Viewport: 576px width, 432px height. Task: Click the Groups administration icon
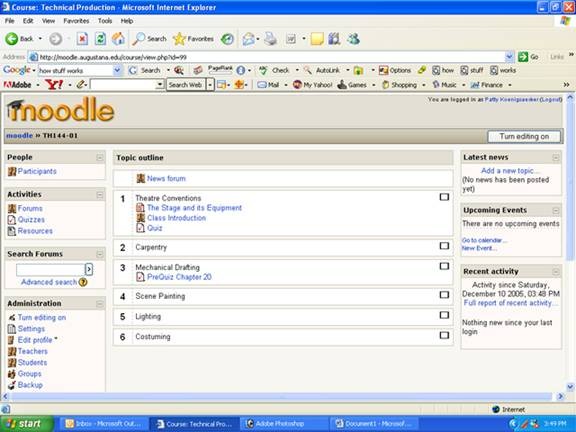coord(12,374)
